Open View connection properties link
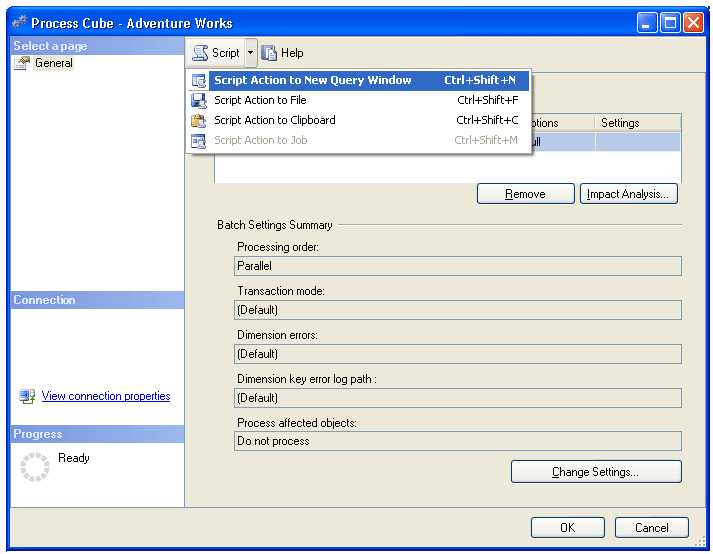Image resolution: width=713 pixels, height=554 pixels. tap(106, 396)
